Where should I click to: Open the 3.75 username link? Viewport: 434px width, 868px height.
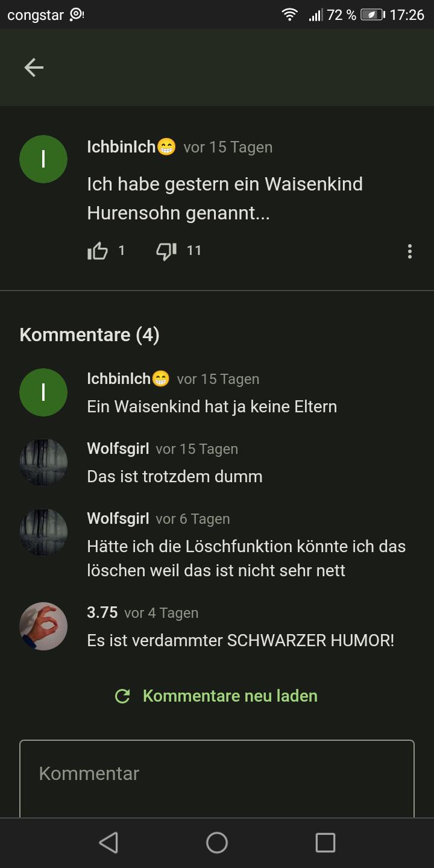click(x=102, y=612)
